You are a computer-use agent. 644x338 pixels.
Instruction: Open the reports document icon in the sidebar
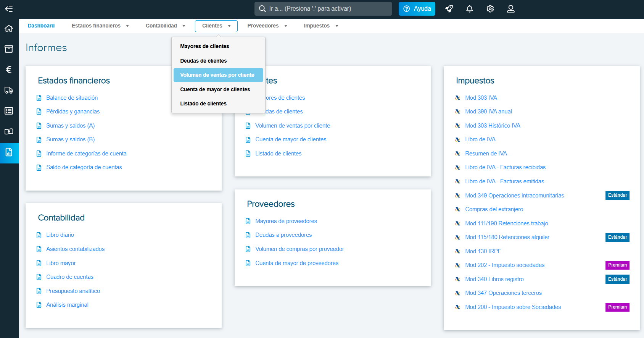click(x=9, y=152)
